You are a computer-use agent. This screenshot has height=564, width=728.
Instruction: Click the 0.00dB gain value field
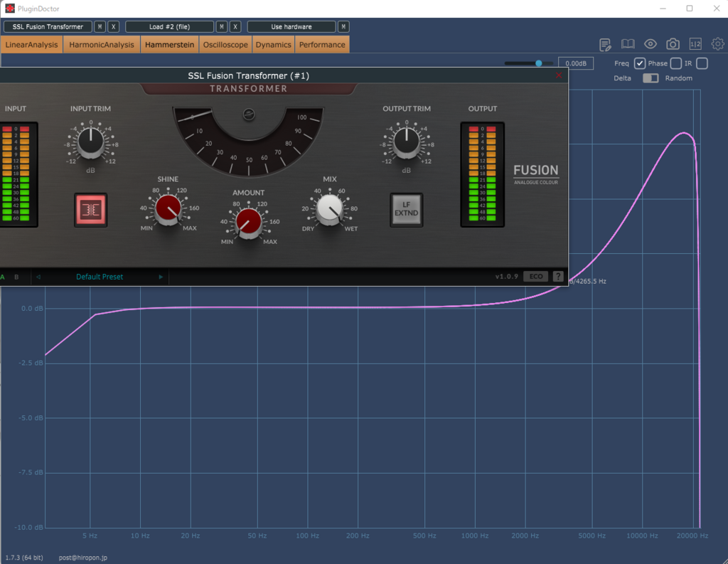coord(576,63)
